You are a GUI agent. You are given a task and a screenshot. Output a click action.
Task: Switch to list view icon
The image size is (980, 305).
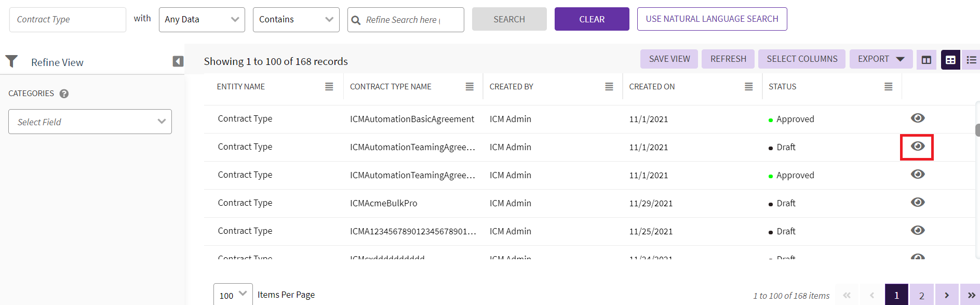pos(971,60)
